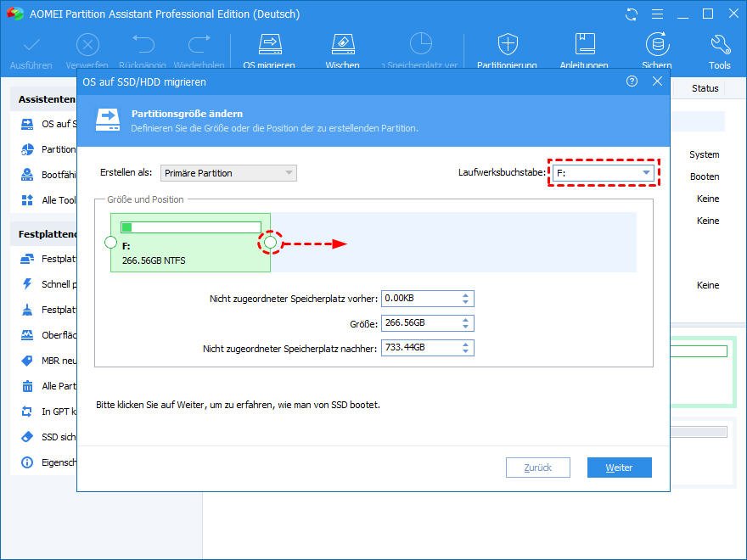Open the title bar hamburger menu
The height and width of the screenshot is (560, 747).
(656, 14)
